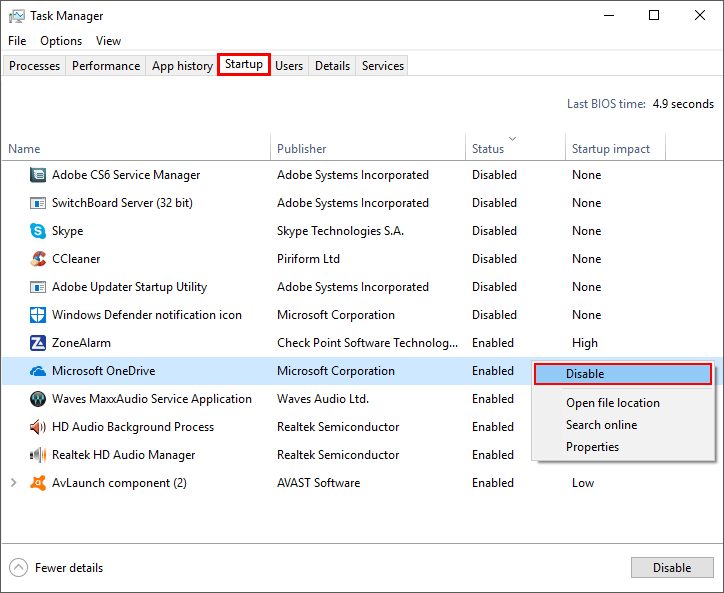Click the SwitchBoard Server row icon
Image resolution: width=724 pixels, height=593 pixels.
point(38,203)
